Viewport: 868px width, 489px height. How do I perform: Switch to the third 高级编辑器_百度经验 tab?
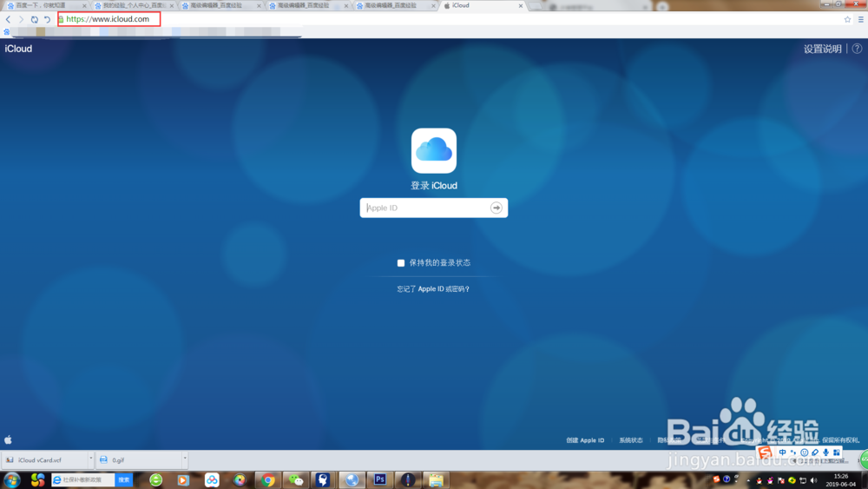pos(395,5)
